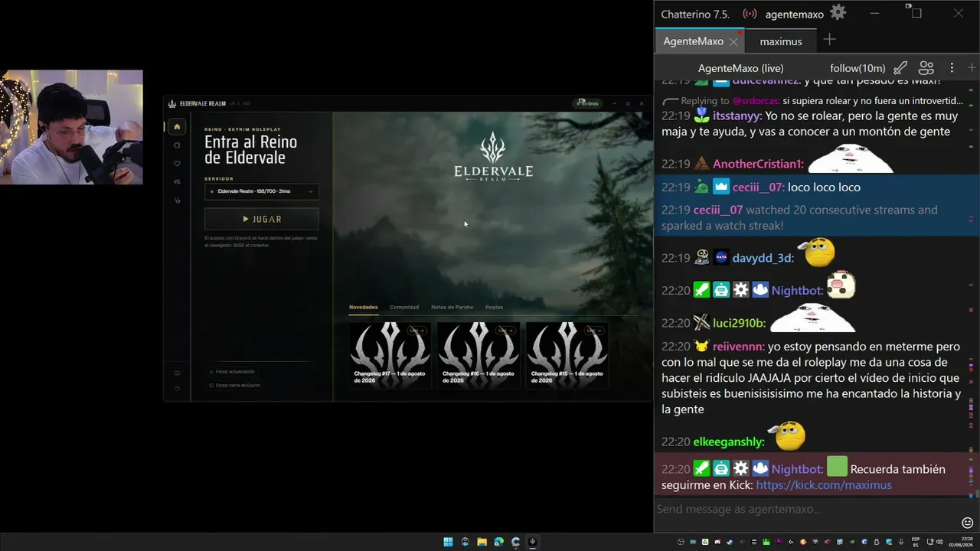Click the @srdorcas mention in the reply line

point(756,101)
